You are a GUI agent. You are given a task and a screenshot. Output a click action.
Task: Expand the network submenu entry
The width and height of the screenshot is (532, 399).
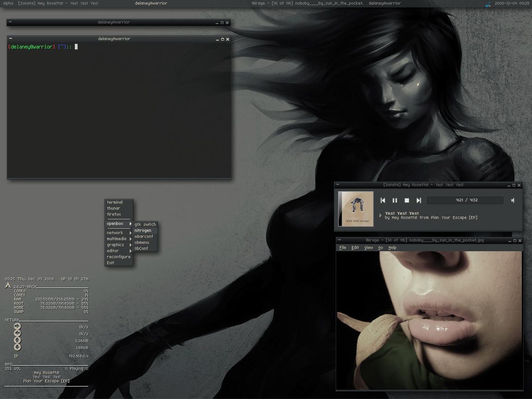click(118, 233)
